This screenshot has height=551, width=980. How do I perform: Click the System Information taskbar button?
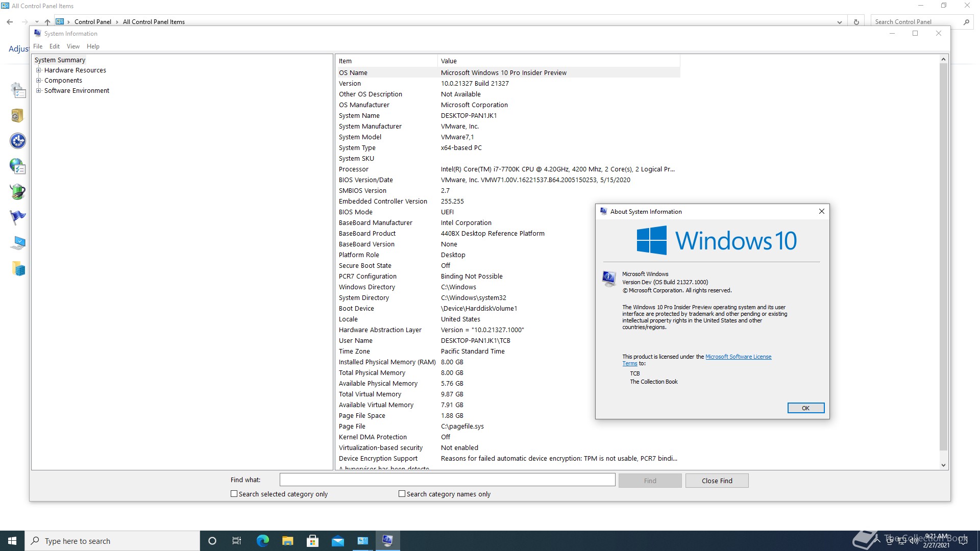pyautogui.click(x=387, y=541)
